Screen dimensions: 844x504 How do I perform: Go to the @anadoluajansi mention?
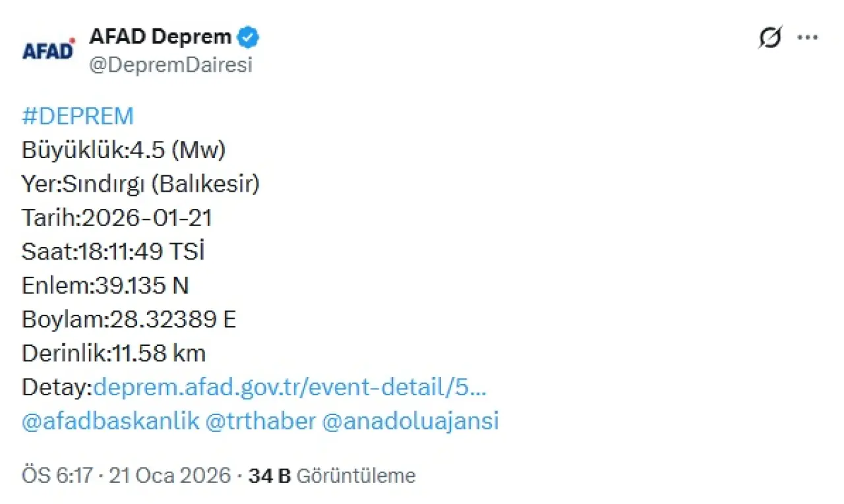click(410, 421)
